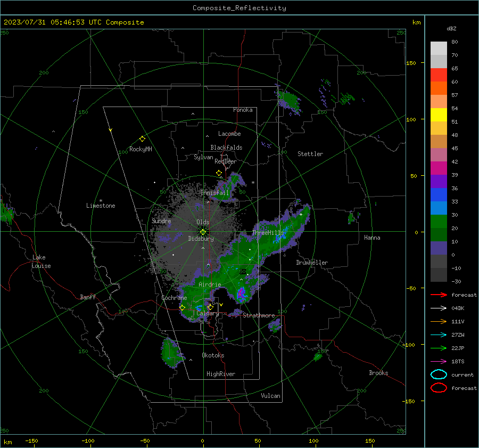Click the Strathmore city label
Image resolution: width=479 pixels, height=448 pixels.
(259, 315)
